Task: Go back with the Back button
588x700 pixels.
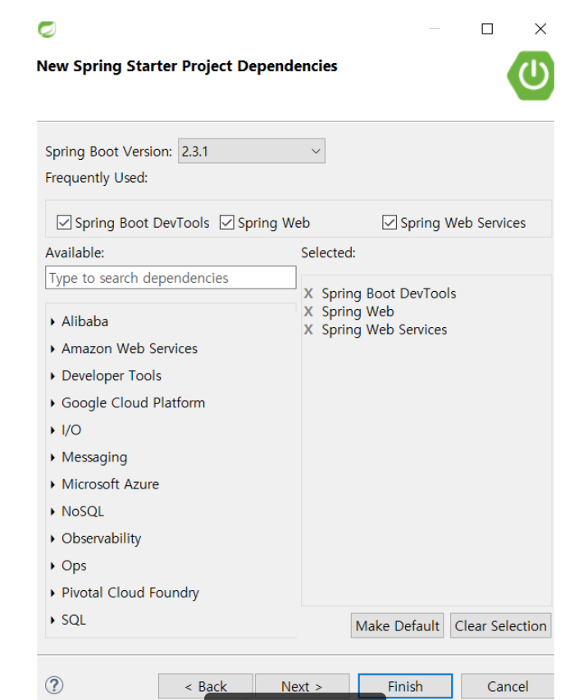Action: 206,686
